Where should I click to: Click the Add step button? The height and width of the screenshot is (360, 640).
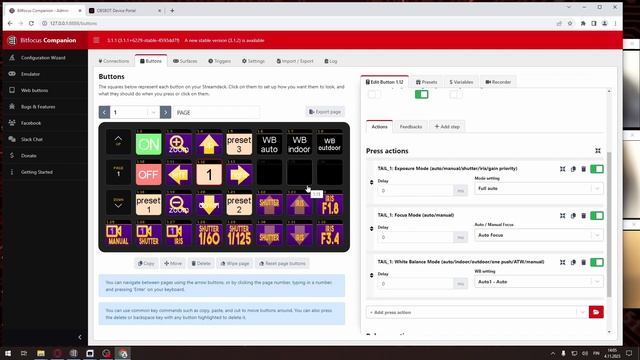coord(447,127)
